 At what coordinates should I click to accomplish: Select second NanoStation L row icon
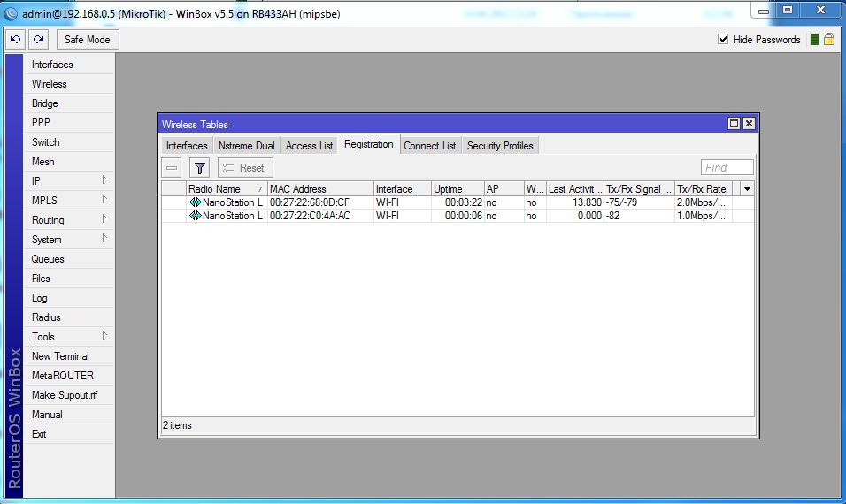tap(196, 216)
